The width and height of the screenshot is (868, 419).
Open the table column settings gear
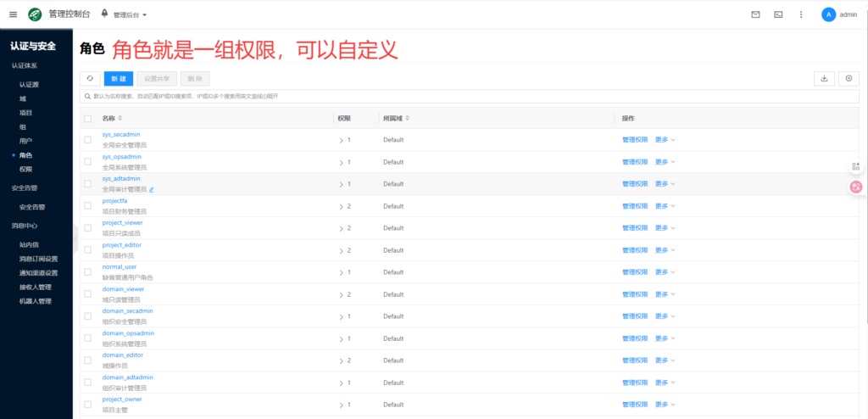tap(849, 78)
